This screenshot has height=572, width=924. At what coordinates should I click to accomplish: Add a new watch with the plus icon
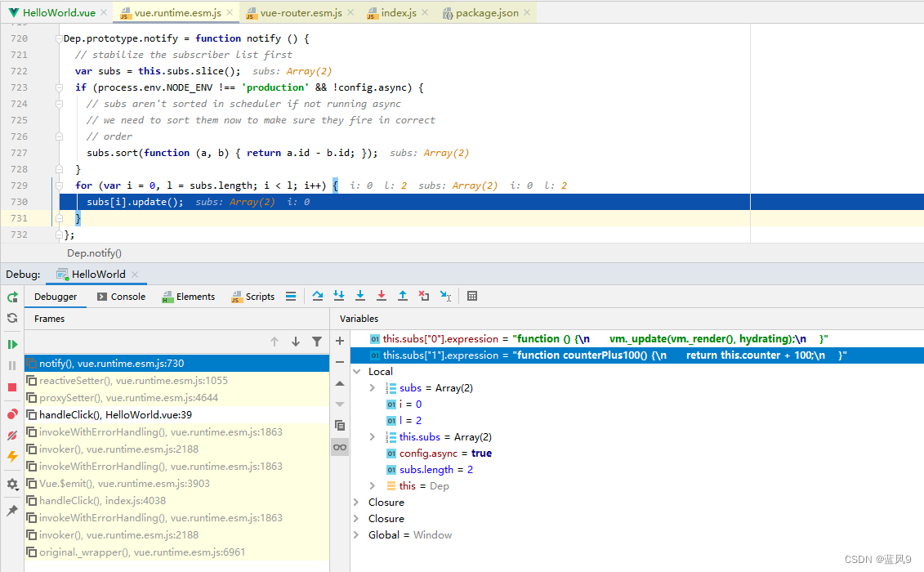pos(340,340)
